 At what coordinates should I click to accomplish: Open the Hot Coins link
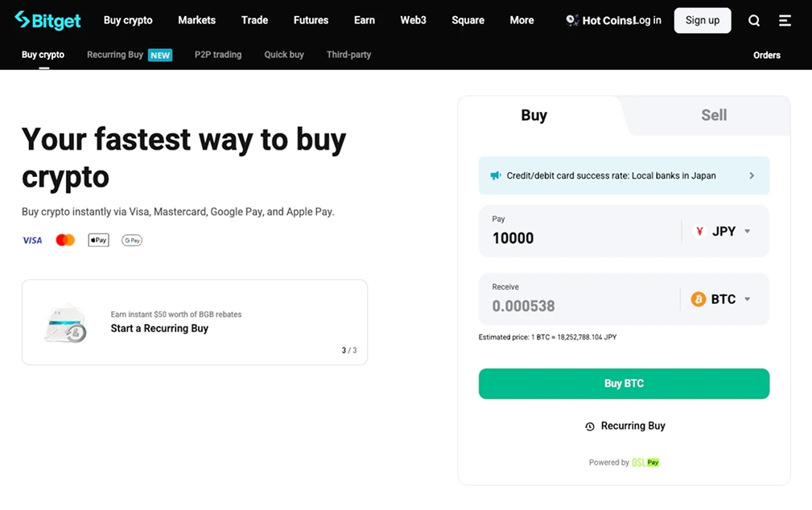[607, 21]
